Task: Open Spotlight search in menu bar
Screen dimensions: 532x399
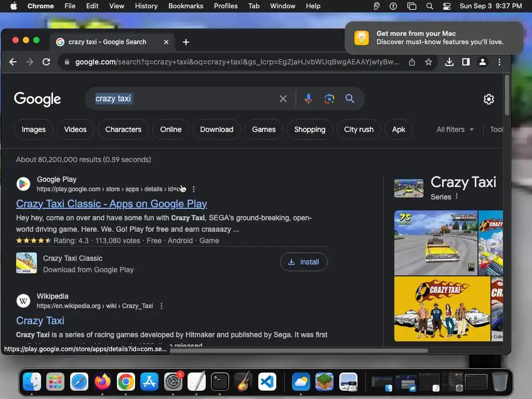Action: (430, 6)
